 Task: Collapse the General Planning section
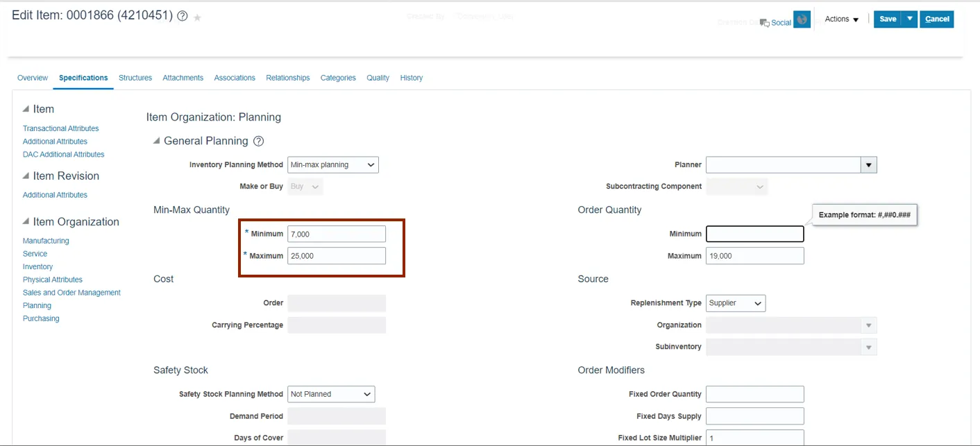tap(156, 141)
